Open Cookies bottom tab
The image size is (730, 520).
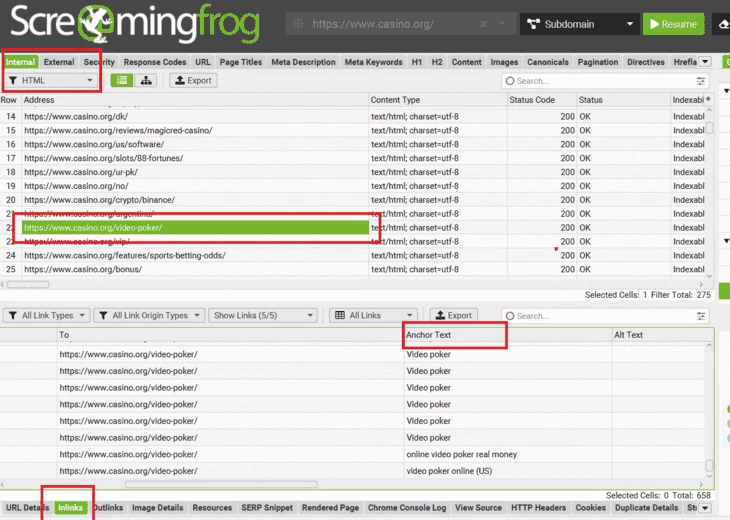coord(590,507)
